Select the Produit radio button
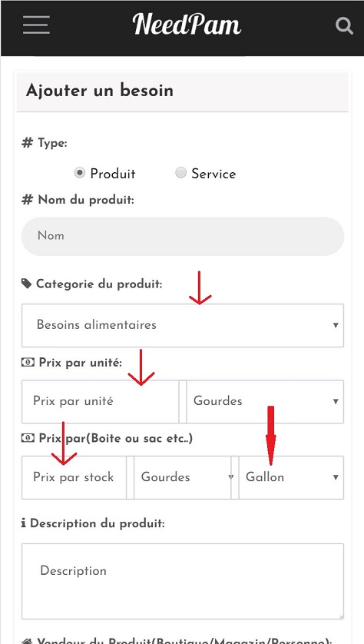 (80, 173)
